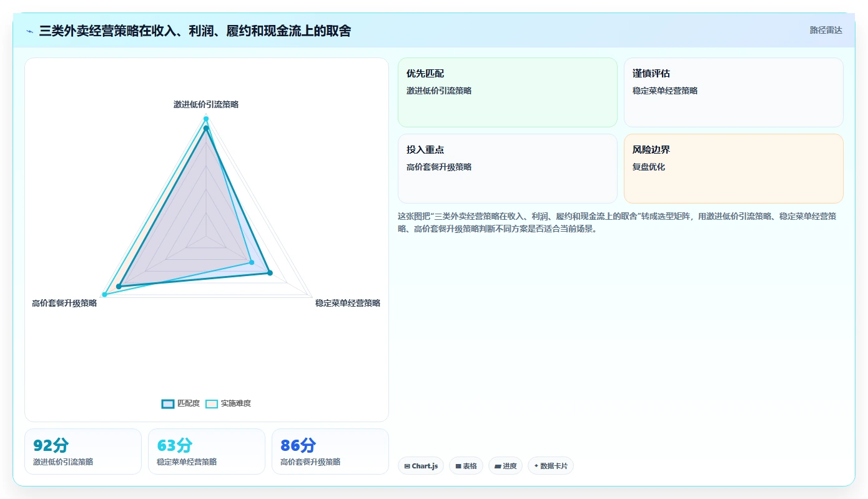Click the 实施难度 data point at chart top
The width and height of the screenshot is (868, 499).
coord(206,119)
